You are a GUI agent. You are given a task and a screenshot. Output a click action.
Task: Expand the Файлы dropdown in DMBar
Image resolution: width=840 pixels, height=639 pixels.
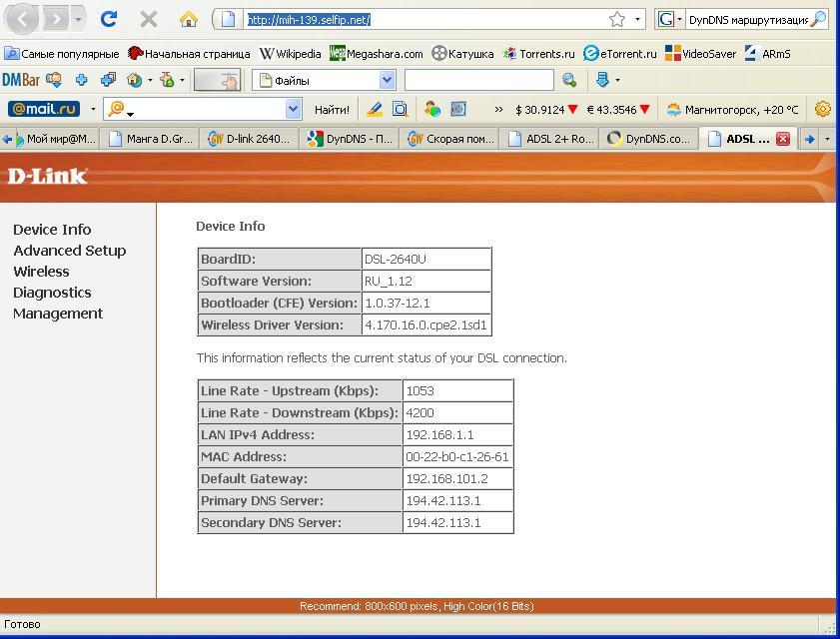point(387,80)
